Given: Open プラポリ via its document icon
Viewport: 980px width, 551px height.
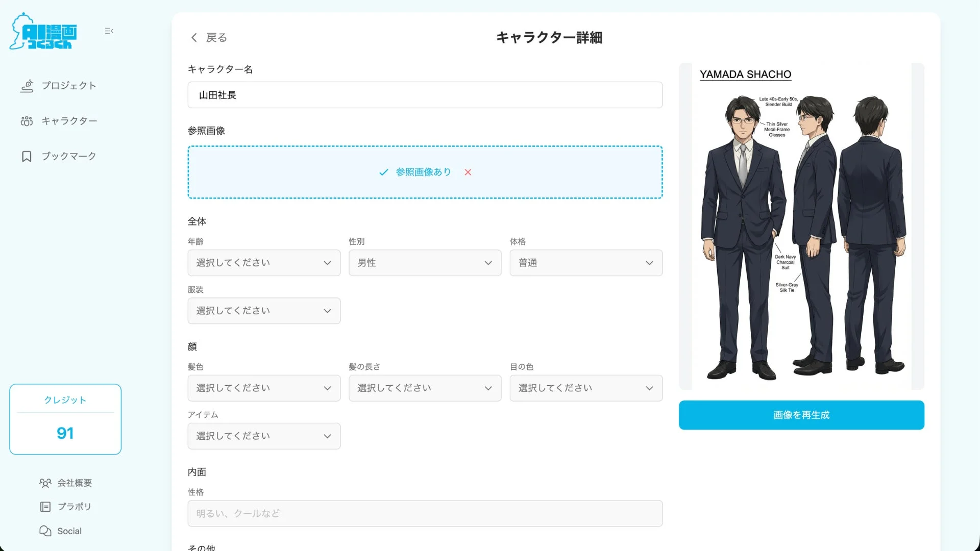Looking at the screenshot, I should point(45,507).
